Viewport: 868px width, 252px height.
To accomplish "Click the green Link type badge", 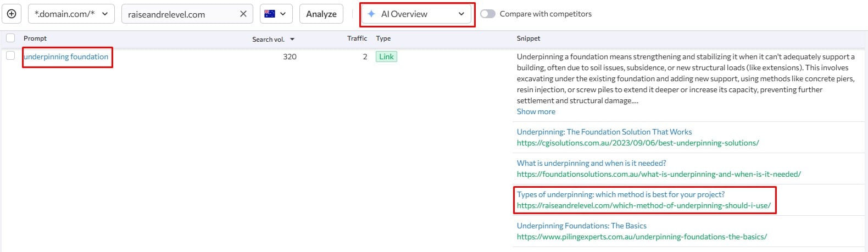I will click(386, 57).
